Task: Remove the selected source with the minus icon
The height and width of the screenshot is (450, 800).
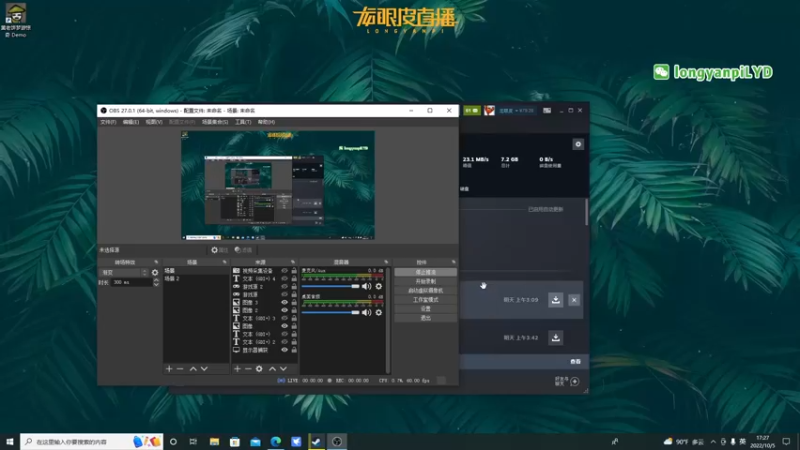Action: (x=248, y=369)
